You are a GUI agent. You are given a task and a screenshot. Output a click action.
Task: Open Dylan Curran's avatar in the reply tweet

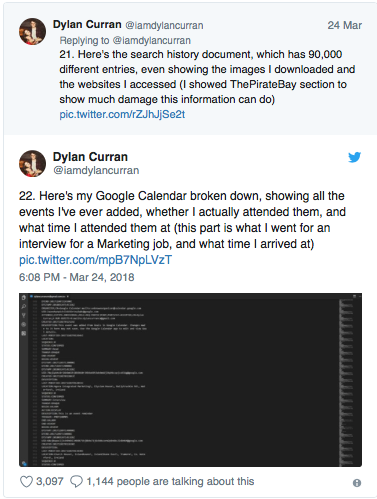[x=32, y=32]
